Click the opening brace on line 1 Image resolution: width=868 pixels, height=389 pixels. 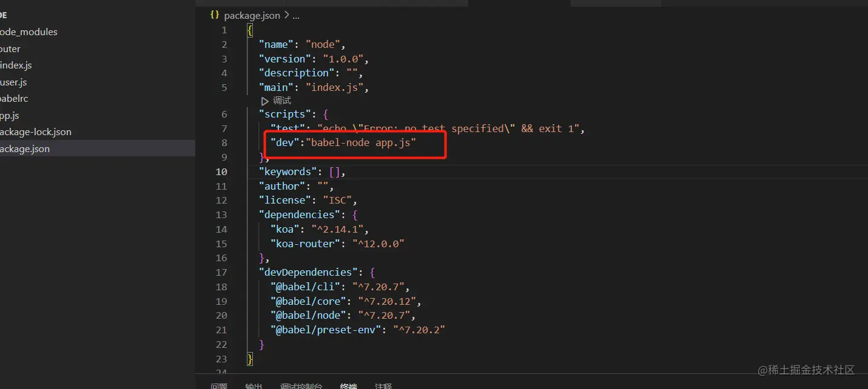250,30
